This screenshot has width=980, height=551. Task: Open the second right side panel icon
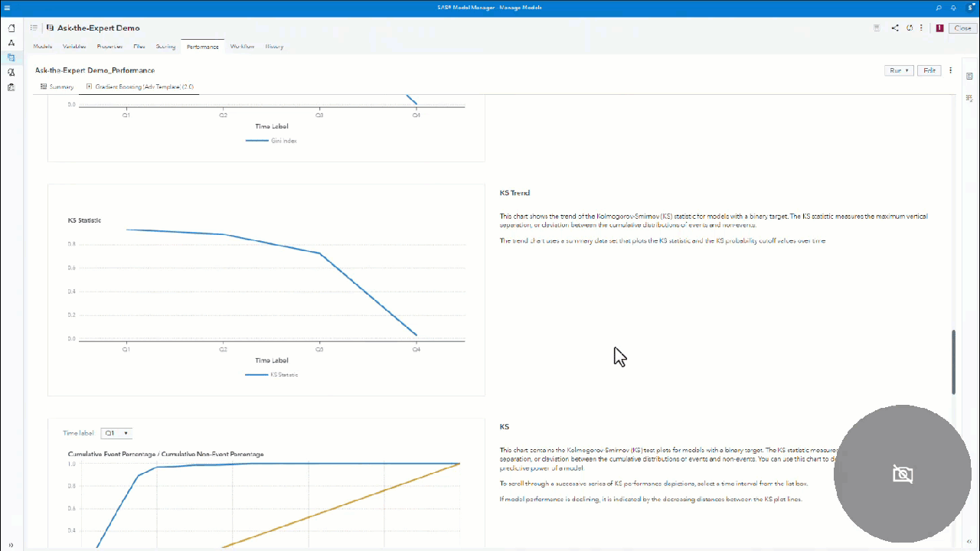point(969,99)
